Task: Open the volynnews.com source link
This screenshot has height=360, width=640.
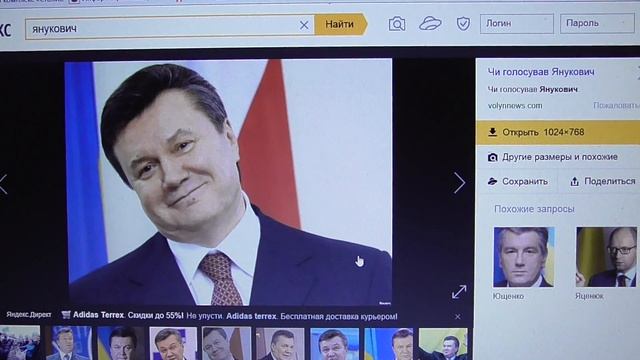Action: pos(515,106)
